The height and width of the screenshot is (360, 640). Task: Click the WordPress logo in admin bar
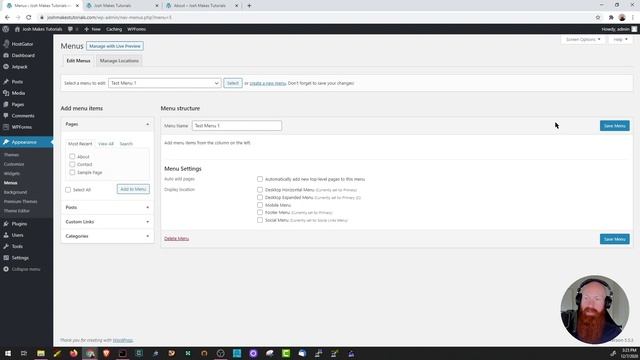point(6,29)
